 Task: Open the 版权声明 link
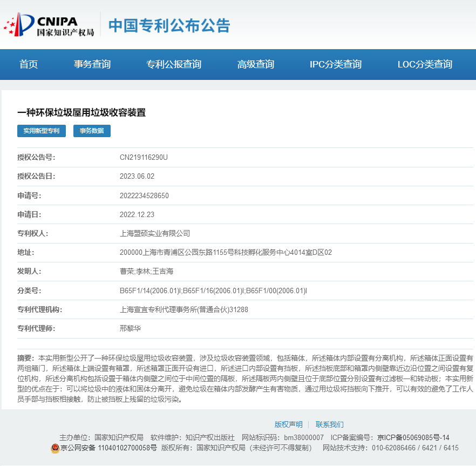(288, 424)
